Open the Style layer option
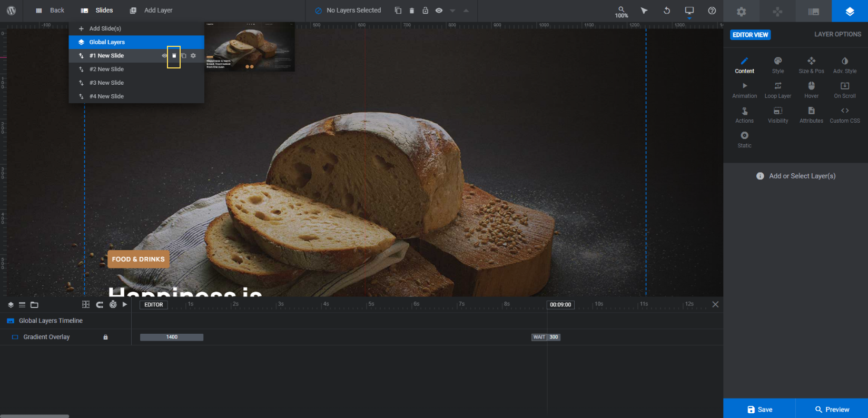This screenshot has height=418, width=868. 778,66
